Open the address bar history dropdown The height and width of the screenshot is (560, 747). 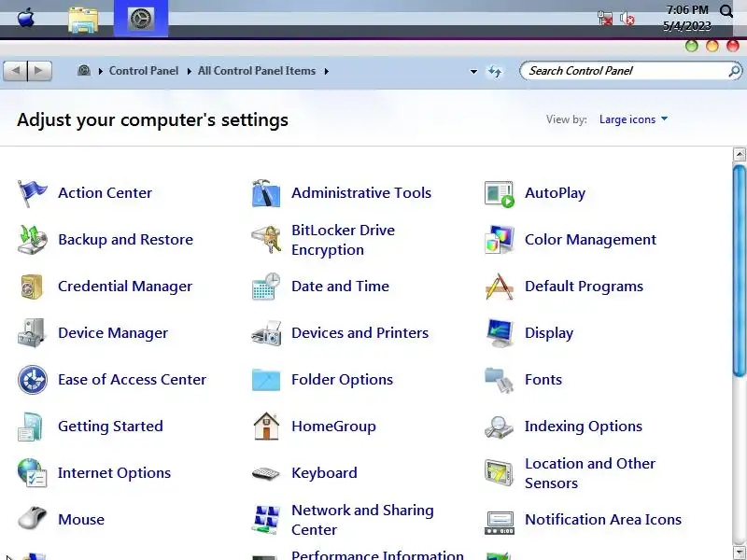(473, 72)
